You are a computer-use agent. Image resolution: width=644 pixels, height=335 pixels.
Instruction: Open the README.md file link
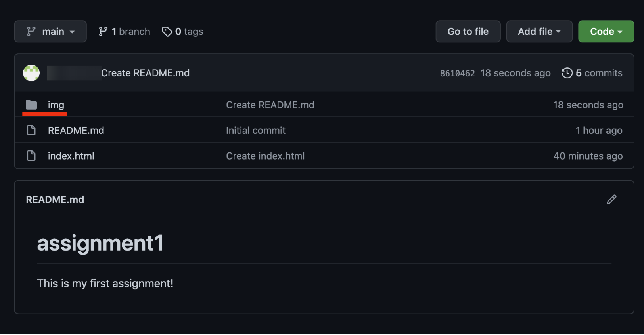pyautogui.click(x=76, y=131)
